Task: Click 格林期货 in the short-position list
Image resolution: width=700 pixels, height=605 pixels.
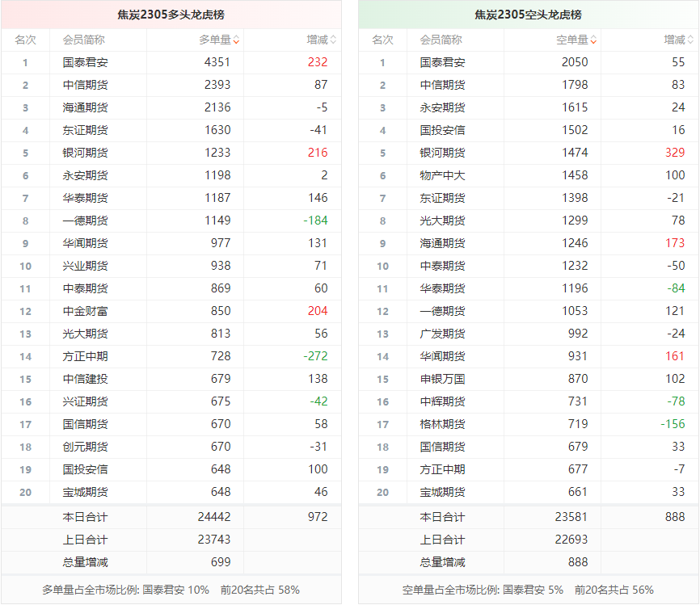Action: [442, 424]
